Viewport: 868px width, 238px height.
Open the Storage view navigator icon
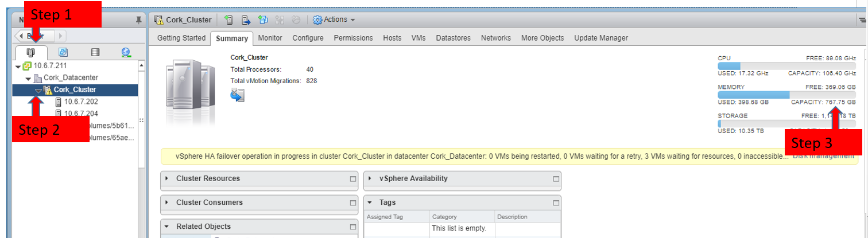point(95,52)
